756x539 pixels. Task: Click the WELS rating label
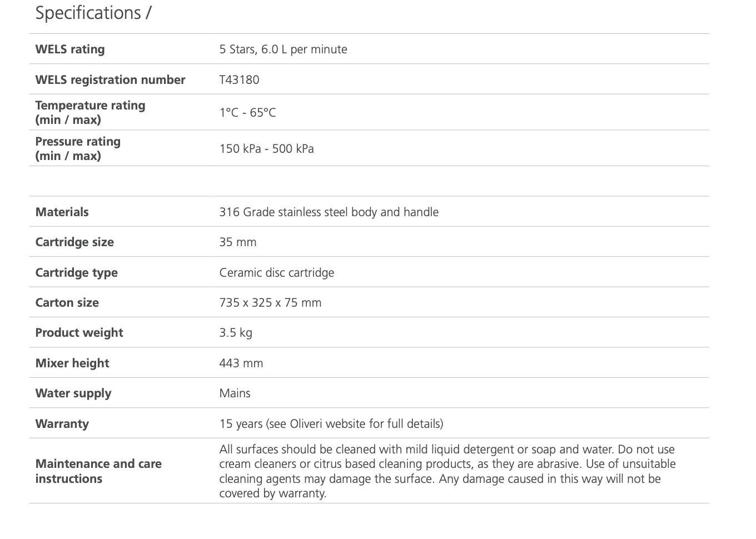pyautogui.click(x=70, y=49)
